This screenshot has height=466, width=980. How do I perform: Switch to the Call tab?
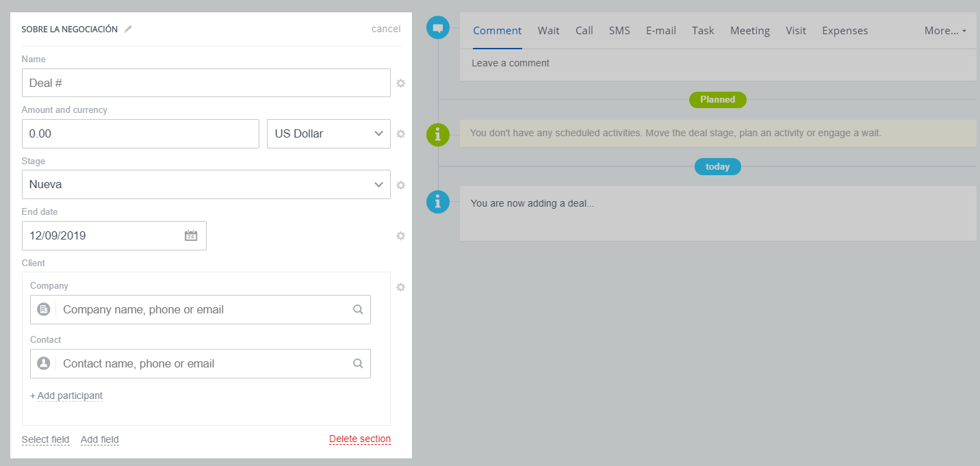584,31
